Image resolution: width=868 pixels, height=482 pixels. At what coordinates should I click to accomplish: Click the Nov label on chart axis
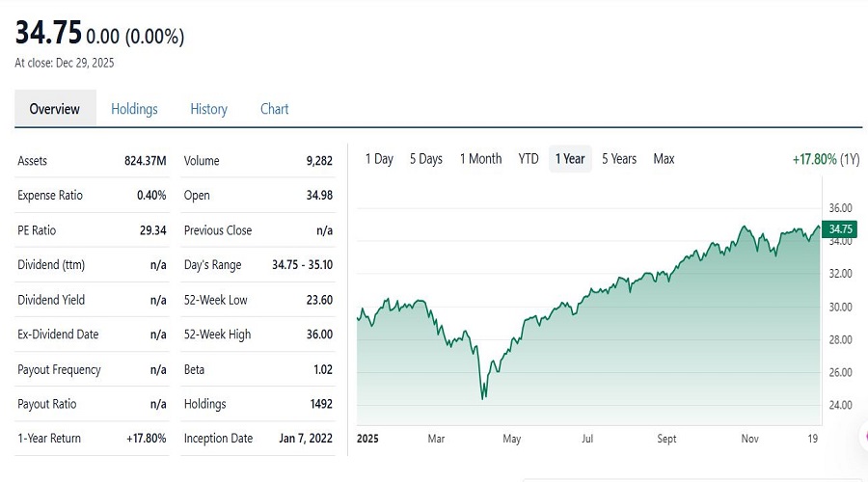[x=749, y=439]
